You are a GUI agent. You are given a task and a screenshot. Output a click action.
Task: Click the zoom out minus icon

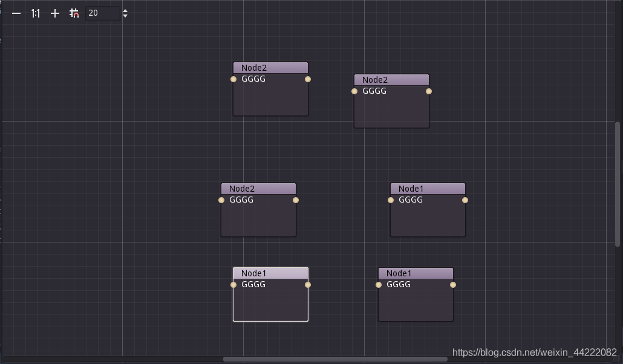(16, 13)
